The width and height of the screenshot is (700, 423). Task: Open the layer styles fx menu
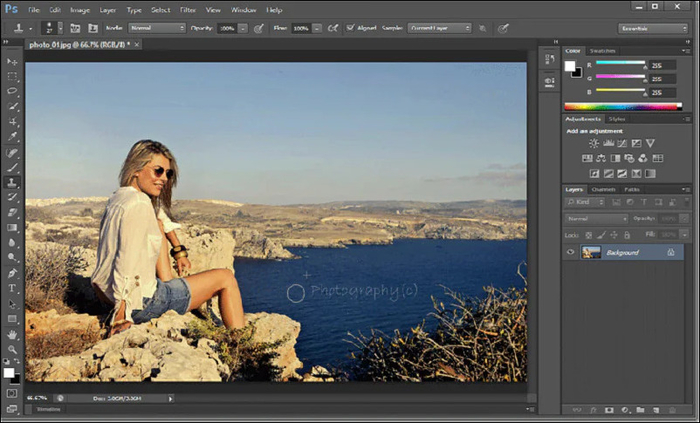[593, 410]
